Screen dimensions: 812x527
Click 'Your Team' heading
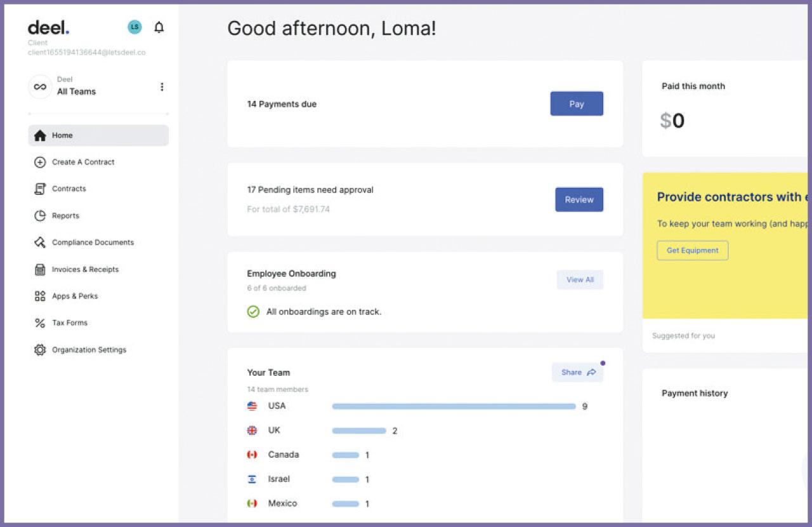point(268,373)
